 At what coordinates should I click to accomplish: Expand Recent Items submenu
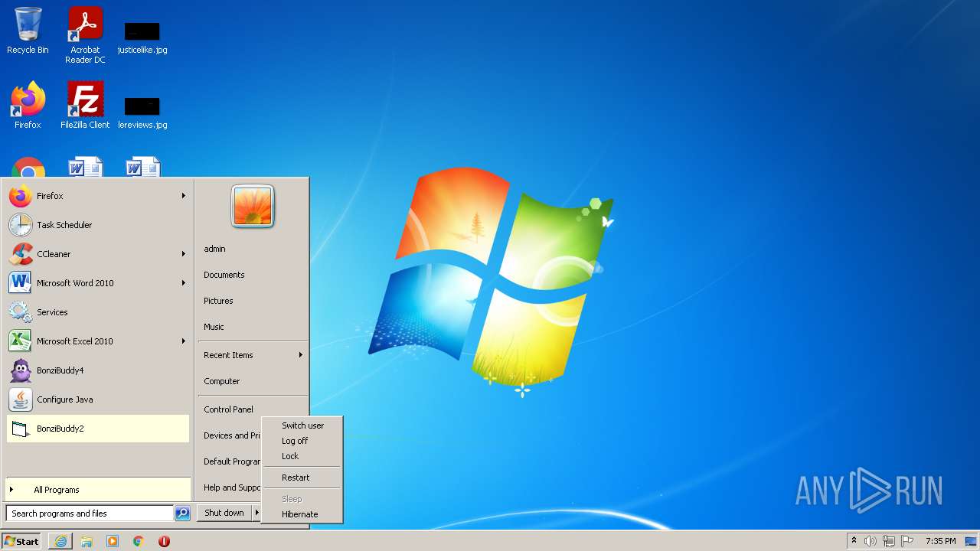click(253, 355)
